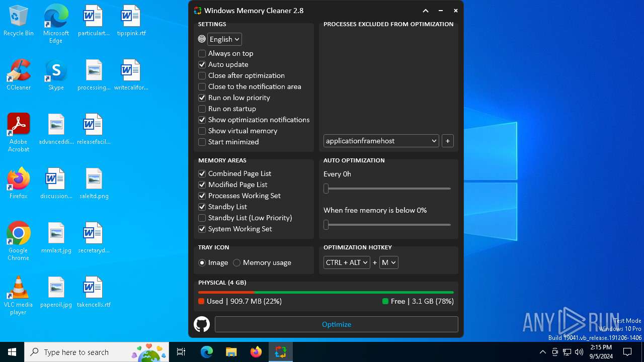Select the tipspink.rtf desktop file
Screen dimensions: 644x362
(x=131, y=21)
